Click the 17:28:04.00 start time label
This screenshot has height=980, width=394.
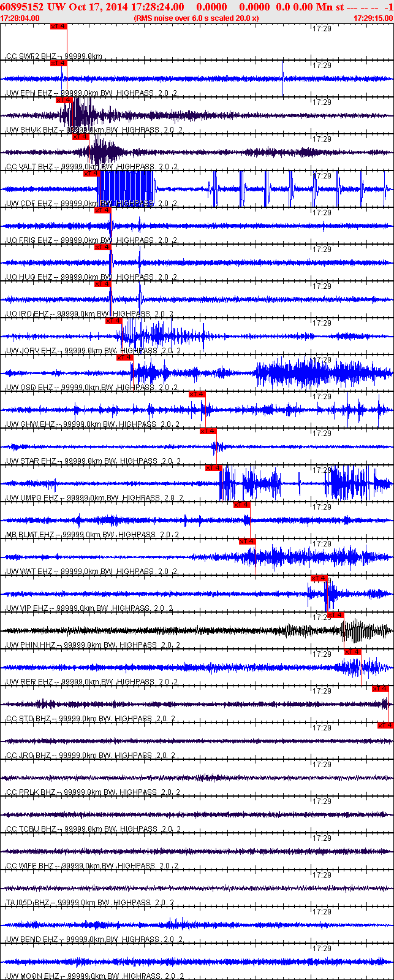(20, 18)
